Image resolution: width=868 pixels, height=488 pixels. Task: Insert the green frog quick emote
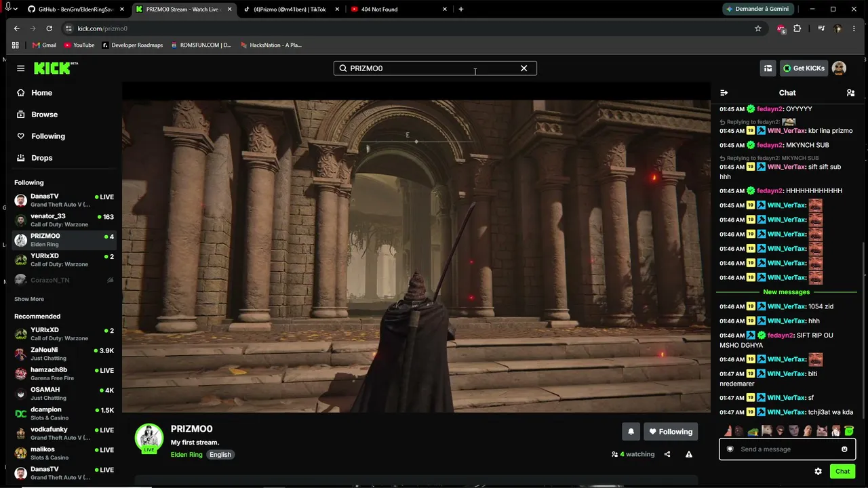[753, 431]
